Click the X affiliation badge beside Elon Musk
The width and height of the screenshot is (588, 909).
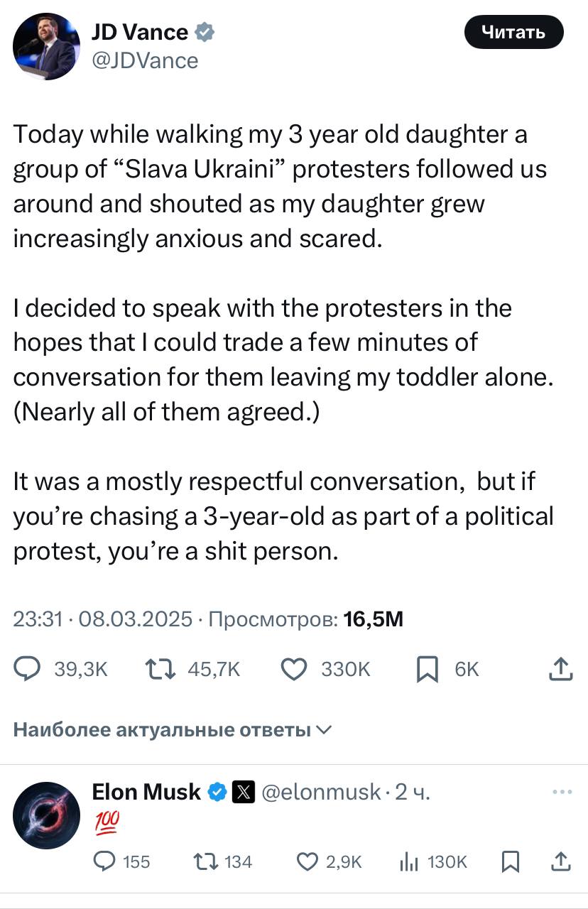[x=244, y=792]
